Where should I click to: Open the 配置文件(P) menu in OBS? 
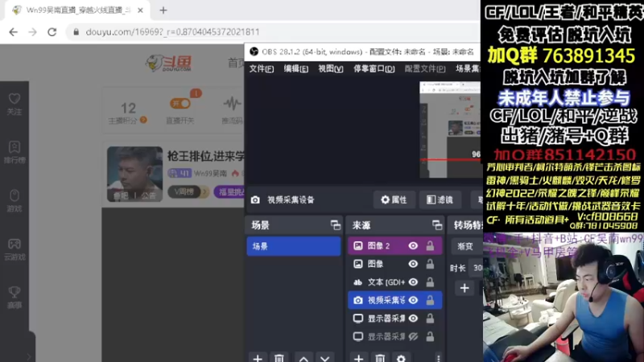coord(425,69)
